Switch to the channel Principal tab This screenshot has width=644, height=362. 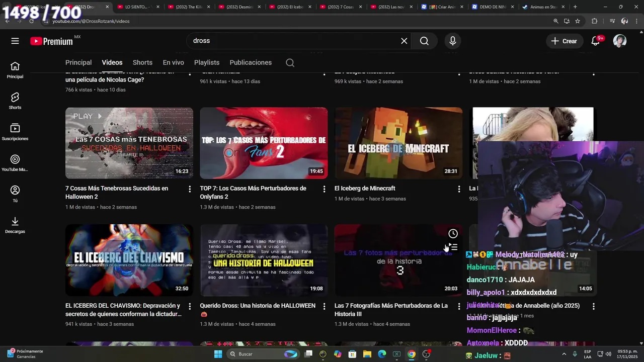pyautogui.click(x=78, y=62)
